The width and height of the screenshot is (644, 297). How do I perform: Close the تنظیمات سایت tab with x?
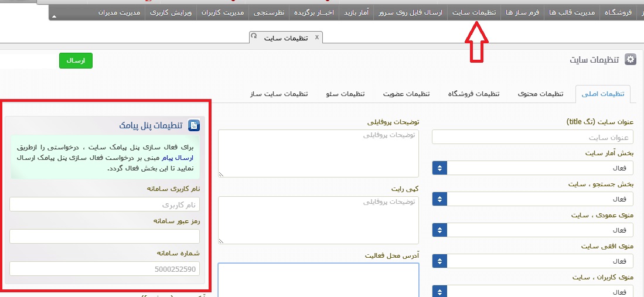[x=316, y=37]
